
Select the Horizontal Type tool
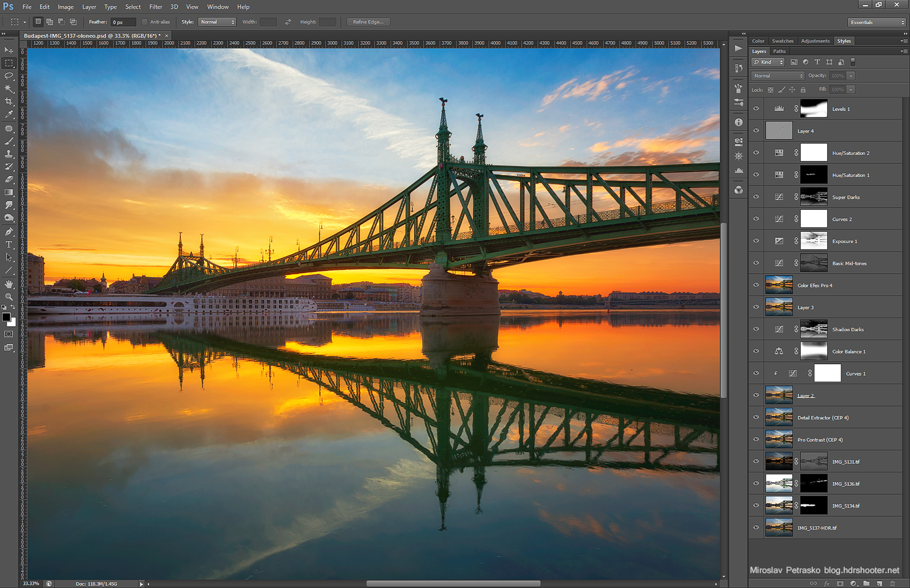[9, 245]
